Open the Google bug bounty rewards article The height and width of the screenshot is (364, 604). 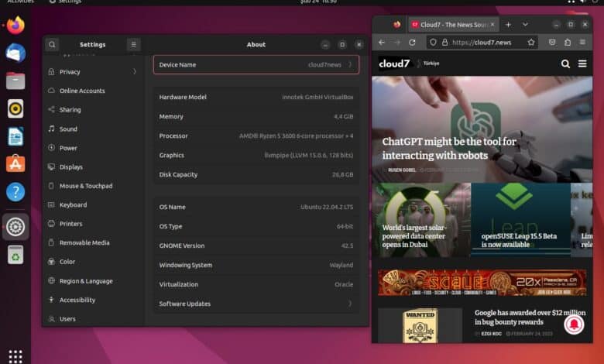[530, 318]
